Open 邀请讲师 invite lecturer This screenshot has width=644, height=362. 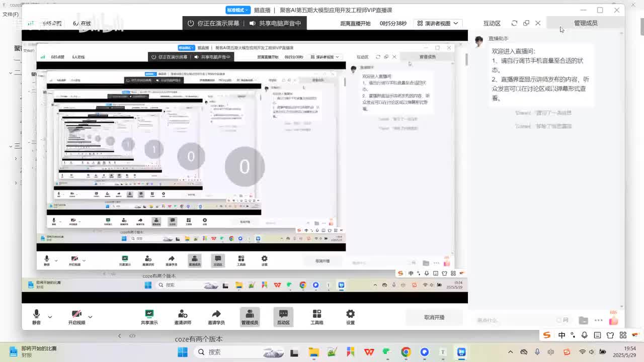coord(183,317)
